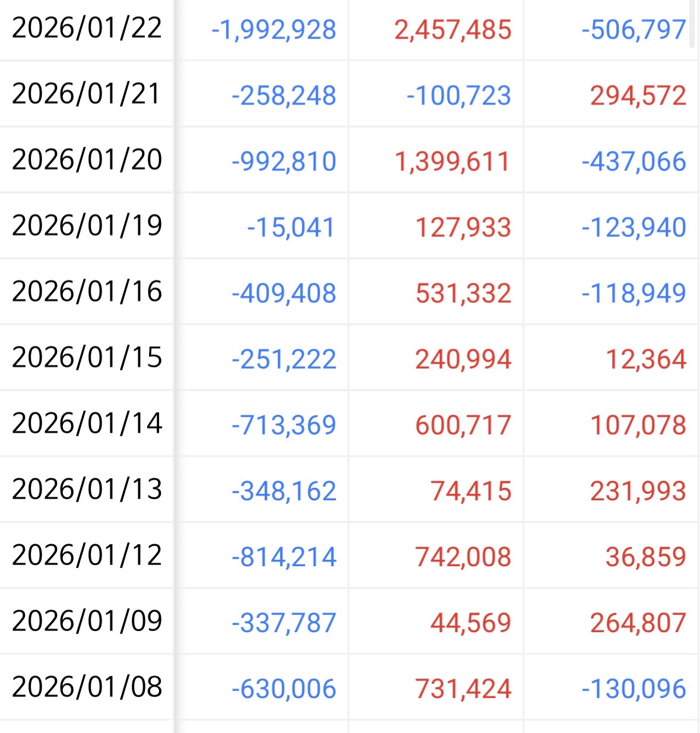
Task: Select the 2026/01/15 date cell
Action: [87, 357]
